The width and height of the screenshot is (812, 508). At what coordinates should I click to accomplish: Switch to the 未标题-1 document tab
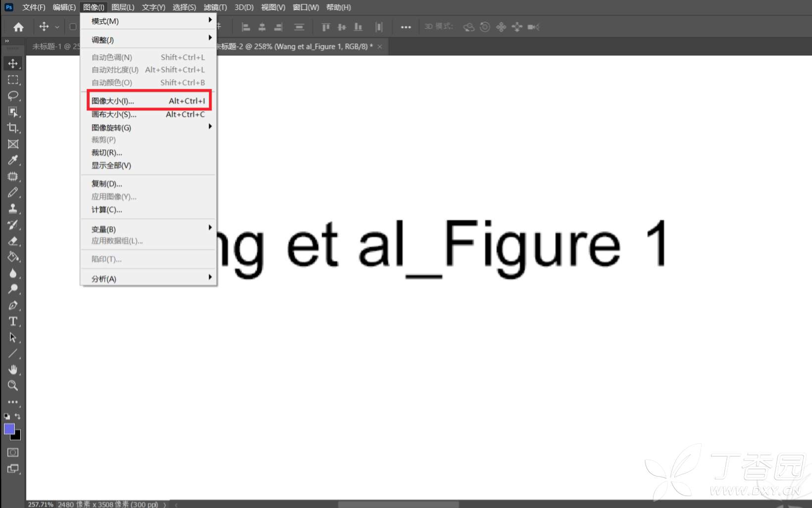(52, 46)
